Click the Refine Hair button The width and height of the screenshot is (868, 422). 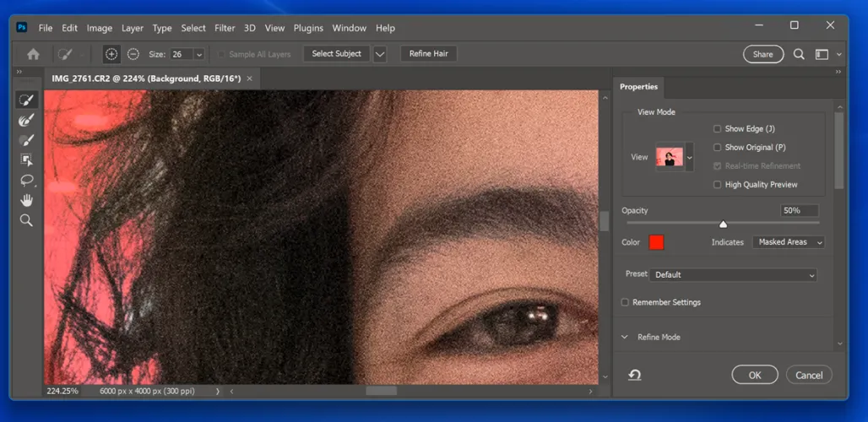(x=428, y=54)
